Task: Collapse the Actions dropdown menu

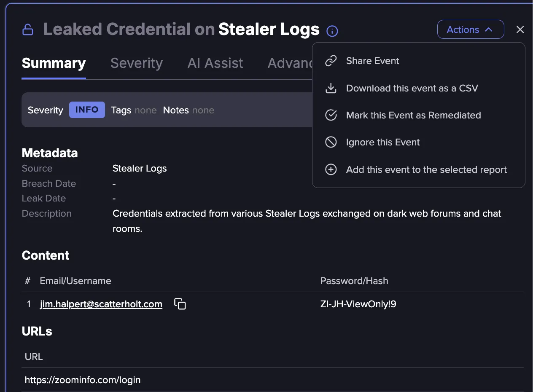Action: [471, 30]
